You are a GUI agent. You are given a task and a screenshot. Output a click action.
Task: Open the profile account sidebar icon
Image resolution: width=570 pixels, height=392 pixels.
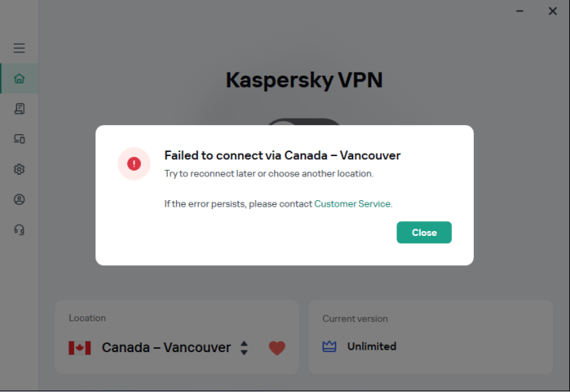20,199
